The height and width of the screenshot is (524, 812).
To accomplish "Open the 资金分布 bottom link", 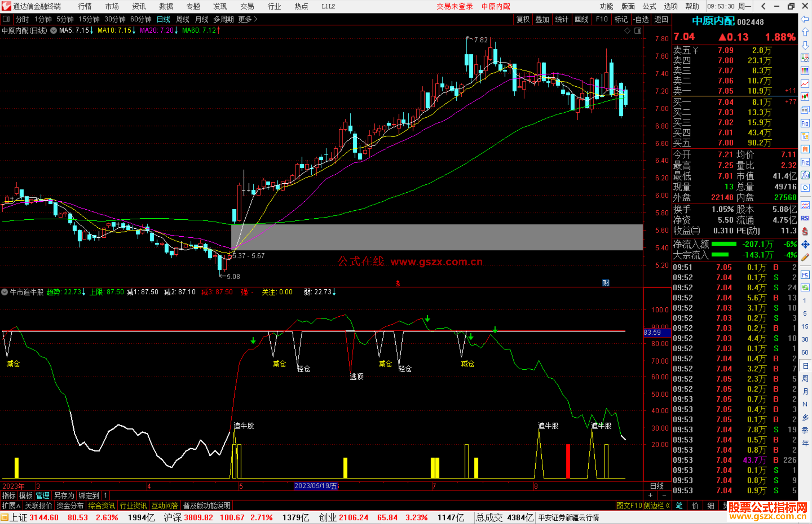I will (70, 506).
